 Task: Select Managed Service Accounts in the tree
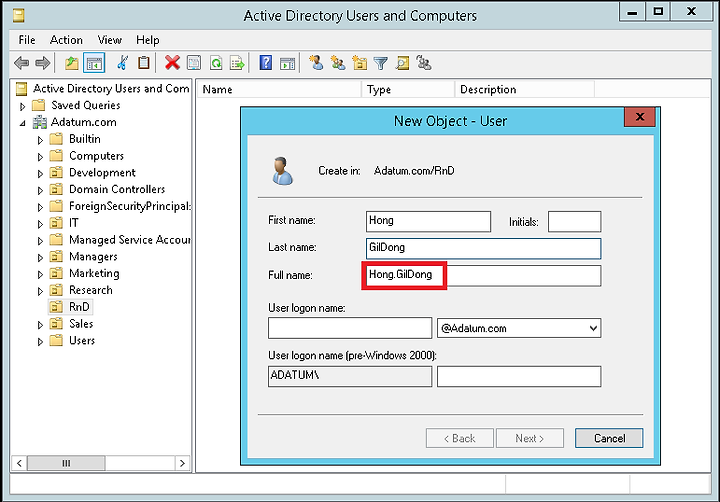click(x=129, y=240)
